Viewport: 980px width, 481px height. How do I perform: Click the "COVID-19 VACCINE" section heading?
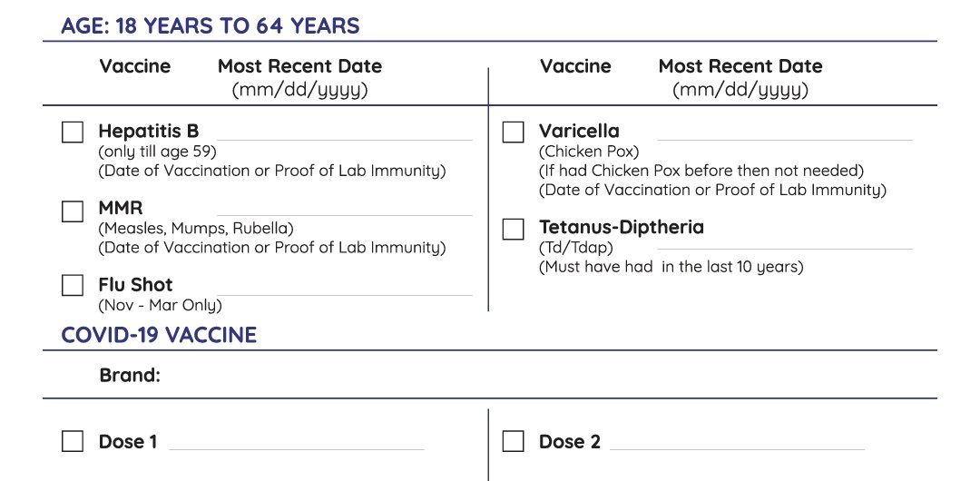click(x=159, y=335)
